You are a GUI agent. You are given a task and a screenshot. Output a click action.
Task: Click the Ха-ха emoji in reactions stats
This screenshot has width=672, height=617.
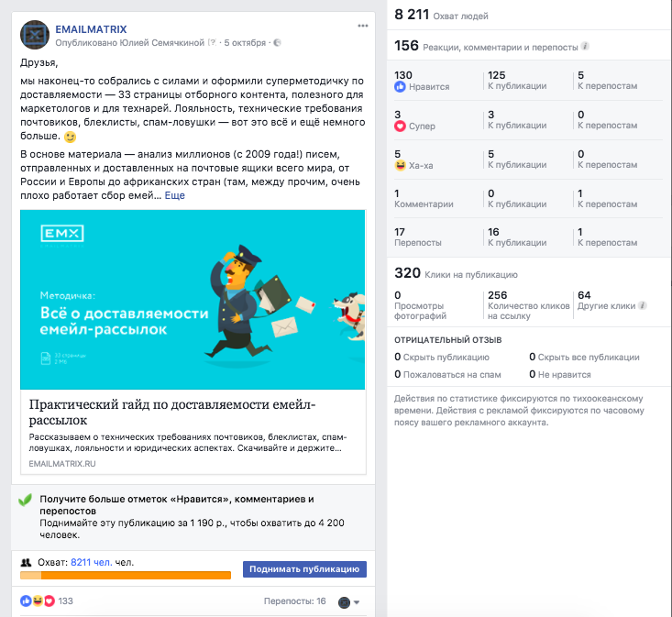(400, 165)
